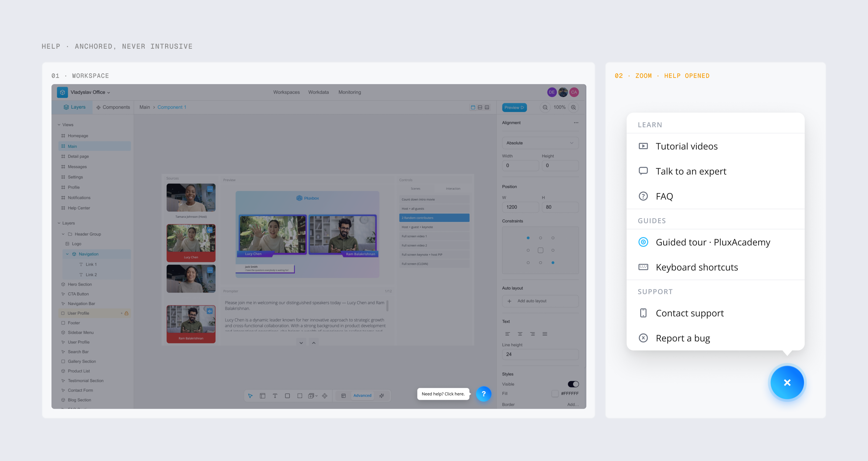Click the zoom out magnifier icon
The height and width of the screenshot is (461, 868).
click(545, 107)
